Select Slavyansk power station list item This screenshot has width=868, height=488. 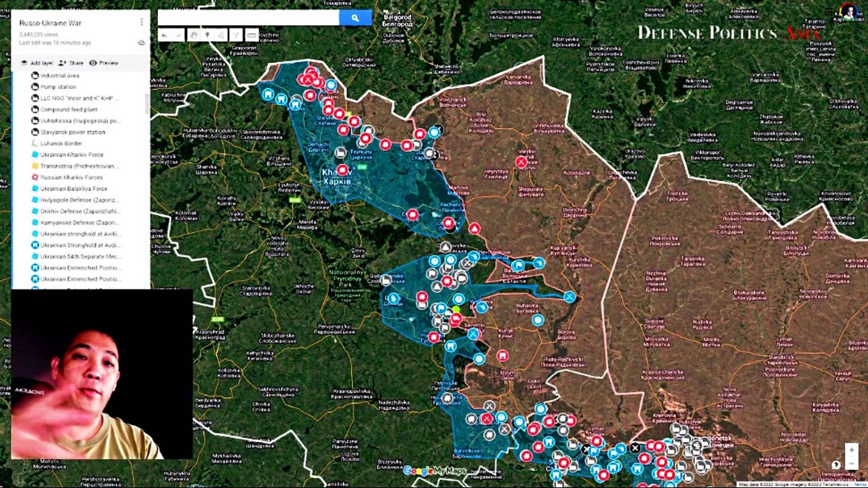pyautogui.click(x=73, y=132)
